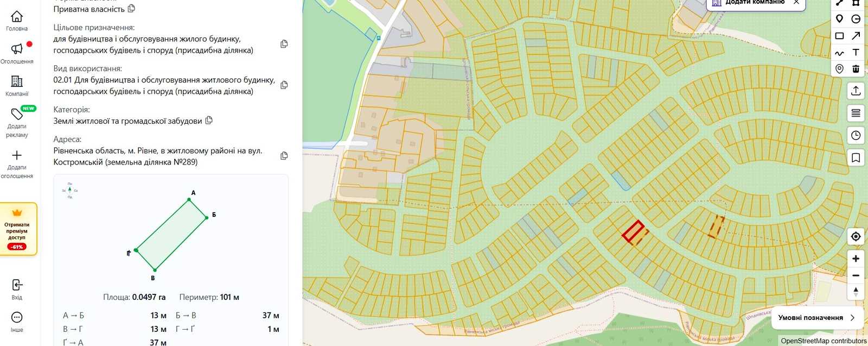The height and width of the screenshot is (346, 868).
Task: Click Додати оголошення plus icon
Action: [x=17, y=164]
